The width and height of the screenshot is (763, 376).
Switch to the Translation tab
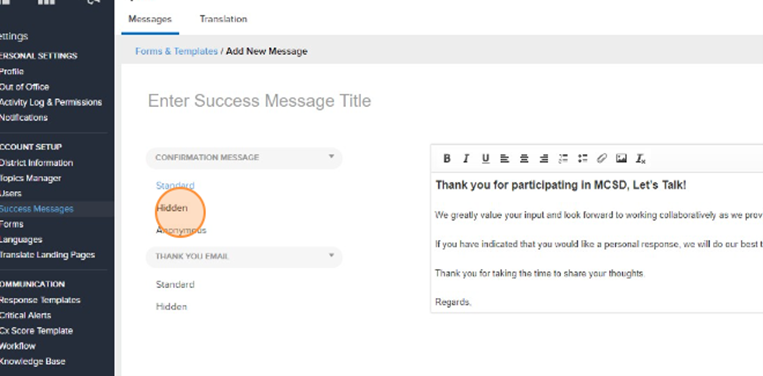point(223,19)
